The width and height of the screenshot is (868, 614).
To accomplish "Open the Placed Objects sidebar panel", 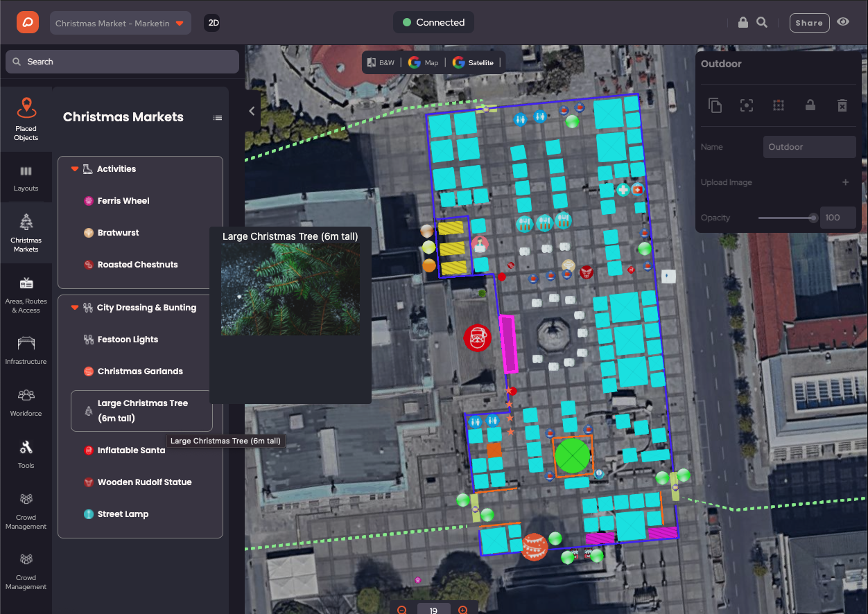I will 26,119.
